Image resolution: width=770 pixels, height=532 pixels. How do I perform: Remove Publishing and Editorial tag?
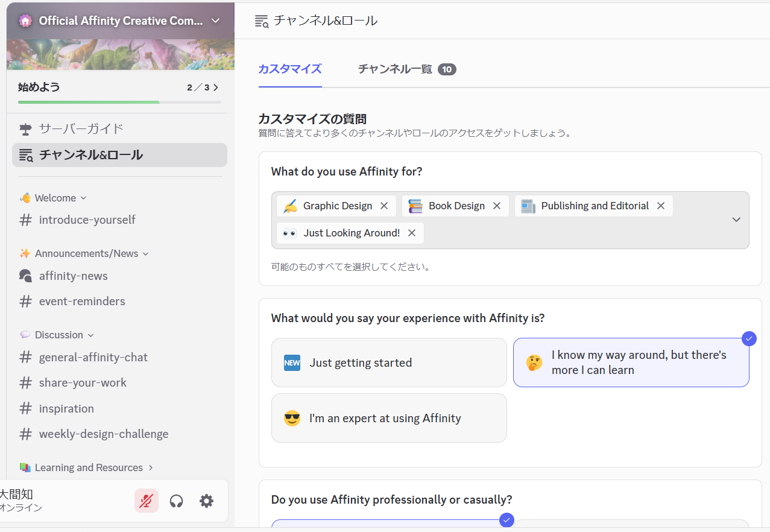click(x=661, y=206)
